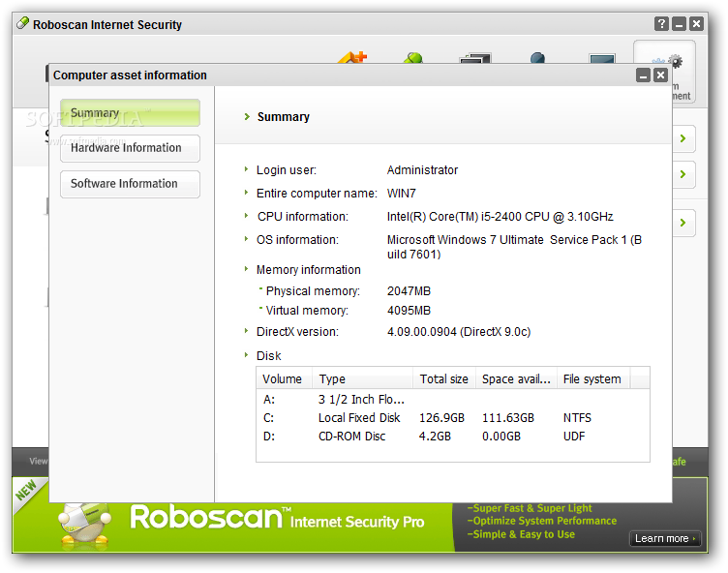This screenshot has width=728, height=573.
Task: Select the A: volume row
Action: 453,400
